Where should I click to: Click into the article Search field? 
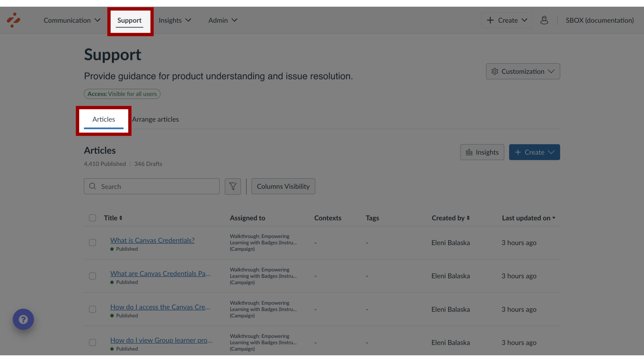(x=152, y=186)
